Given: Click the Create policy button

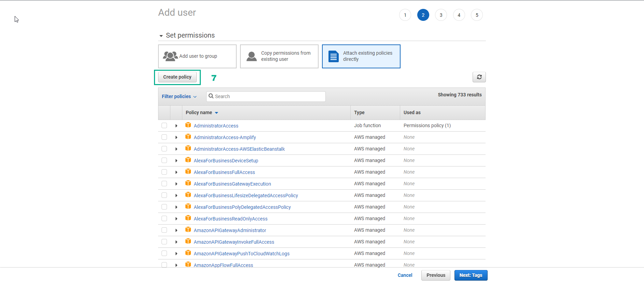Looking at the screenshot, I should (177, 77).
